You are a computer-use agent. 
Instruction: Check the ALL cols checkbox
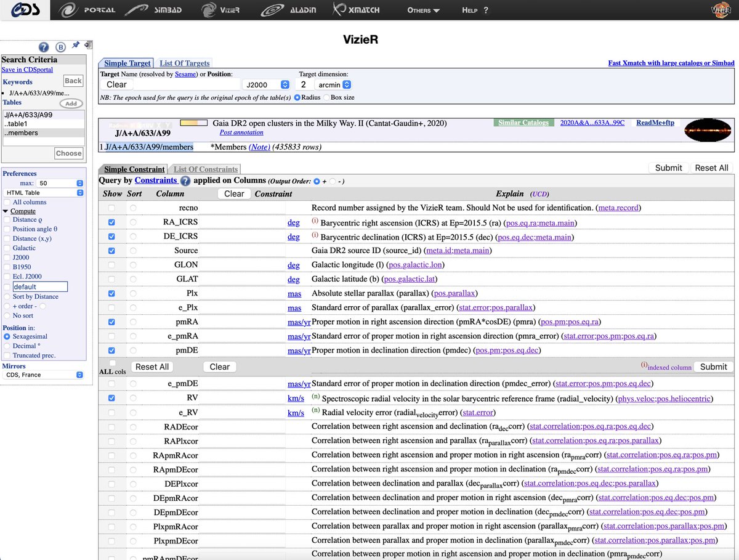(x=111, y=363)
